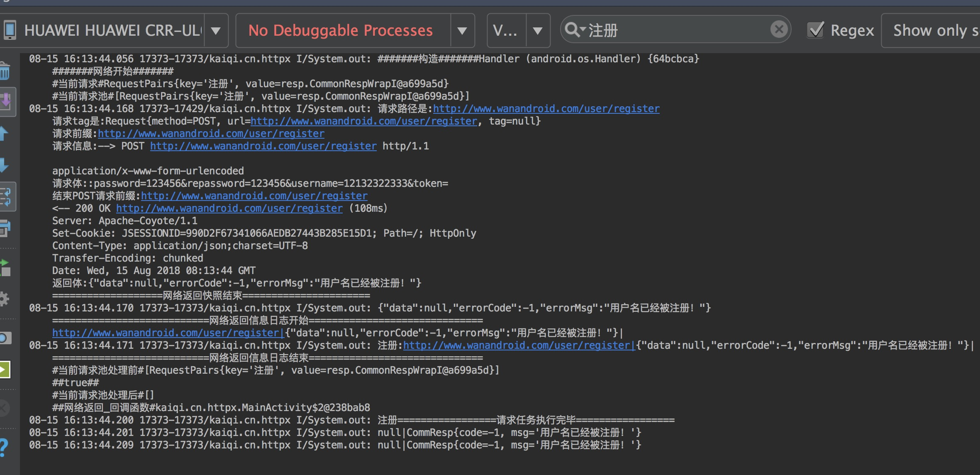Click the restart logcat icon
The image size is (980, 475).
click(5, 268)
